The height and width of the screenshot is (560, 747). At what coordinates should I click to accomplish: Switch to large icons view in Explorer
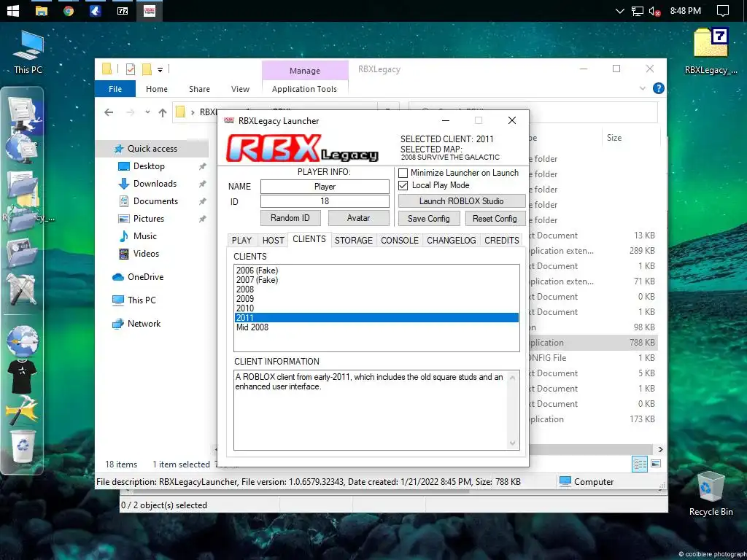point(656,464)
